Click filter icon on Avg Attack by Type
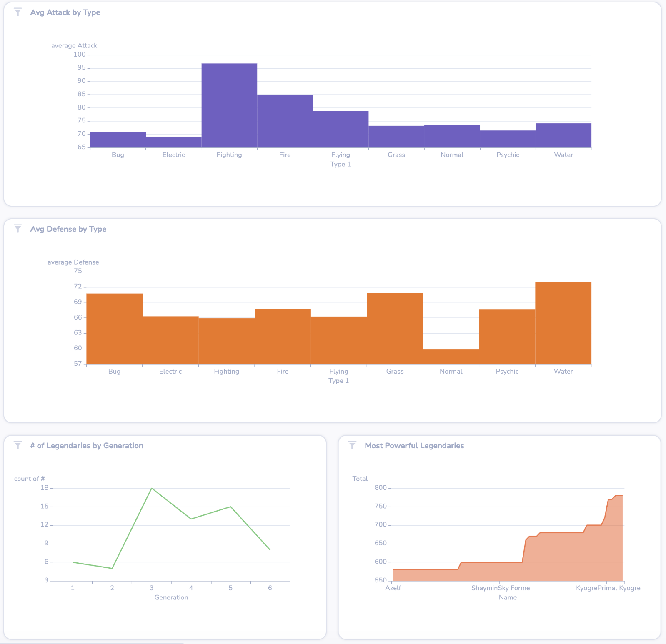The image size is (666, 644). (18, 12)
